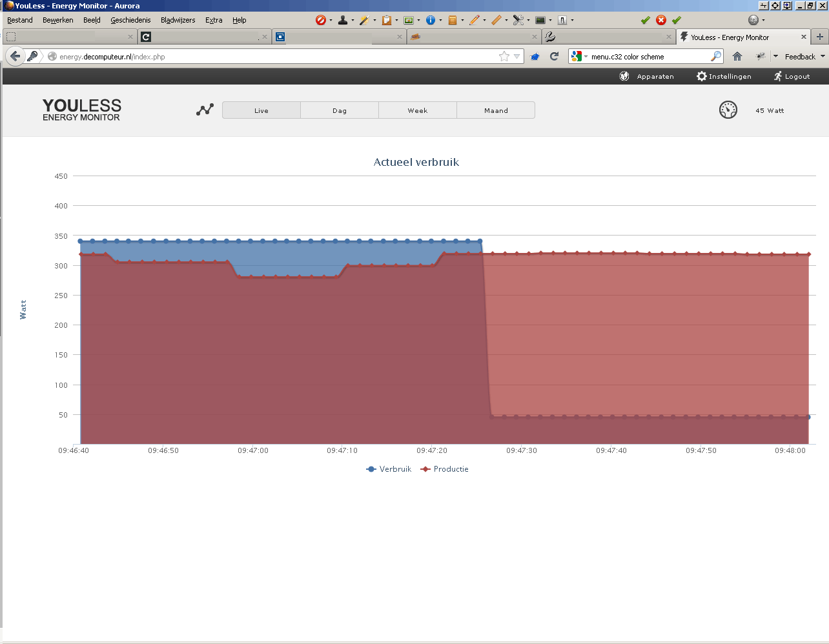
Task: Open the Help menu
Action: pos(240,20)
